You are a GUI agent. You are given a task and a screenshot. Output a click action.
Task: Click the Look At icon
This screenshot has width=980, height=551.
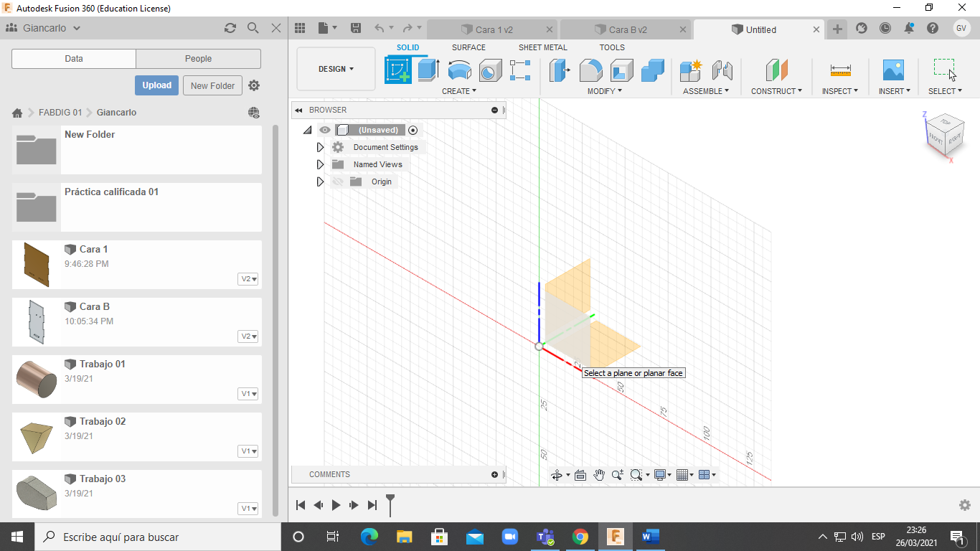(580, 475)
